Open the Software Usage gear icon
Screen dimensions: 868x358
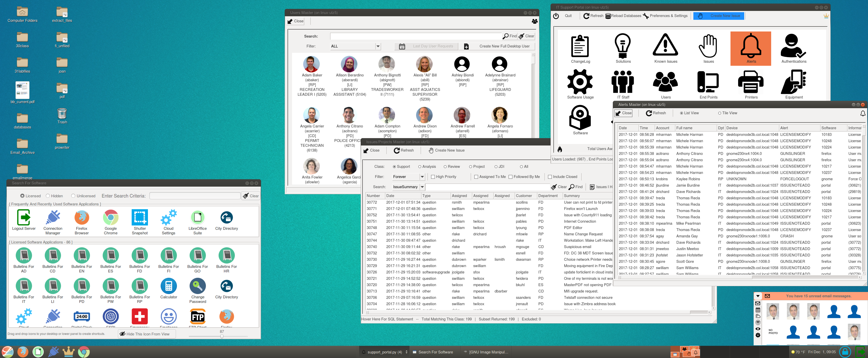coord(580,84)
